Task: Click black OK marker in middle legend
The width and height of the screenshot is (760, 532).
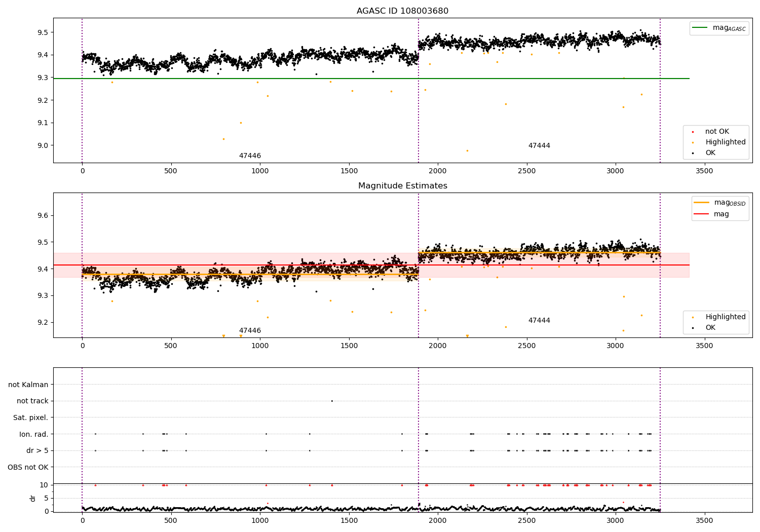Action: (x=693, y=328)
